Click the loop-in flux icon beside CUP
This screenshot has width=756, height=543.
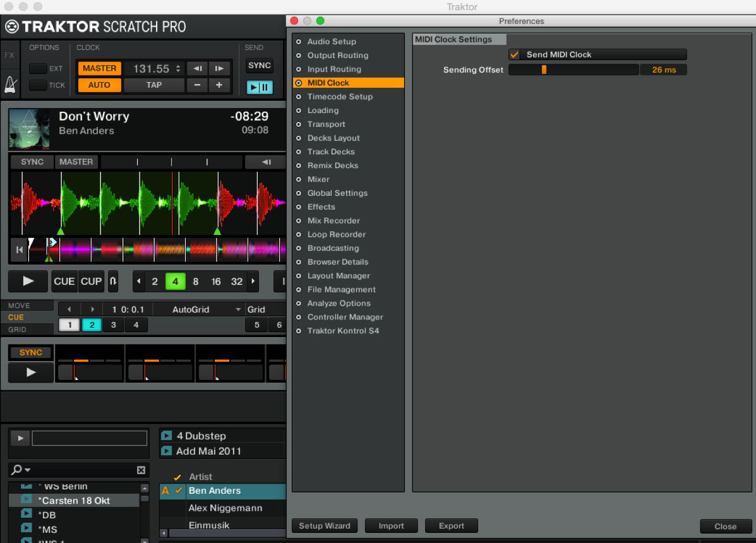pos(113,282)
